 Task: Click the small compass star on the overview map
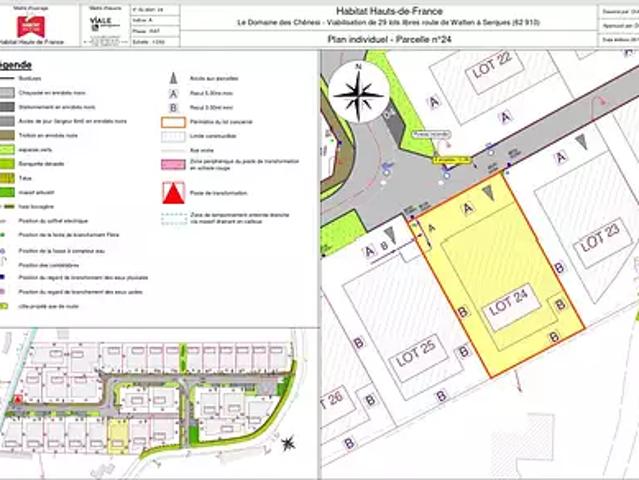288,443
